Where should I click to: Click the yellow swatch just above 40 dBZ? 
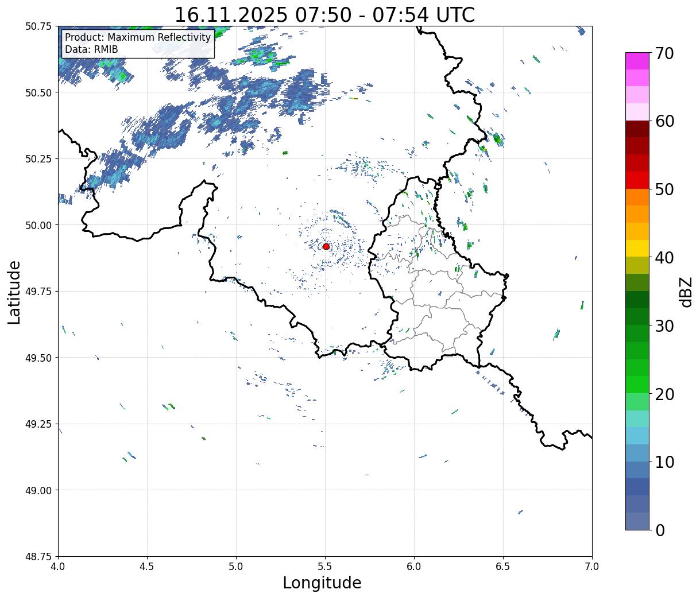tap(637, 249)
